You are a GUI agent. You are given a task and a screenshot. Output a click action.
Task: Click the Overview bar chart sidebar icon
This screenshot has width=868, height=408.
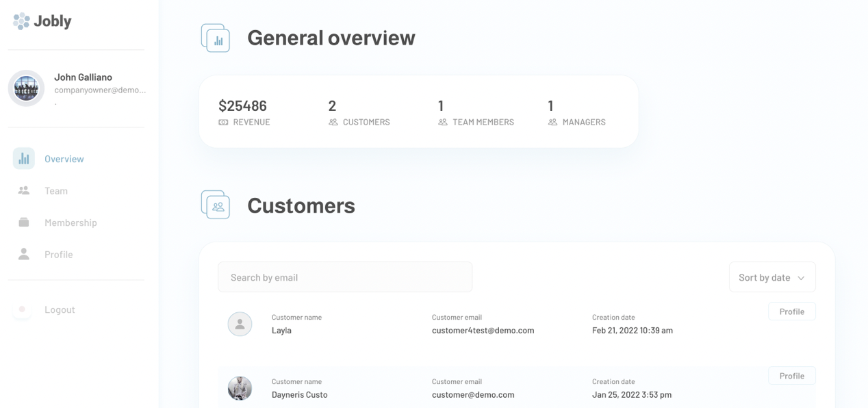coord(24,159)
